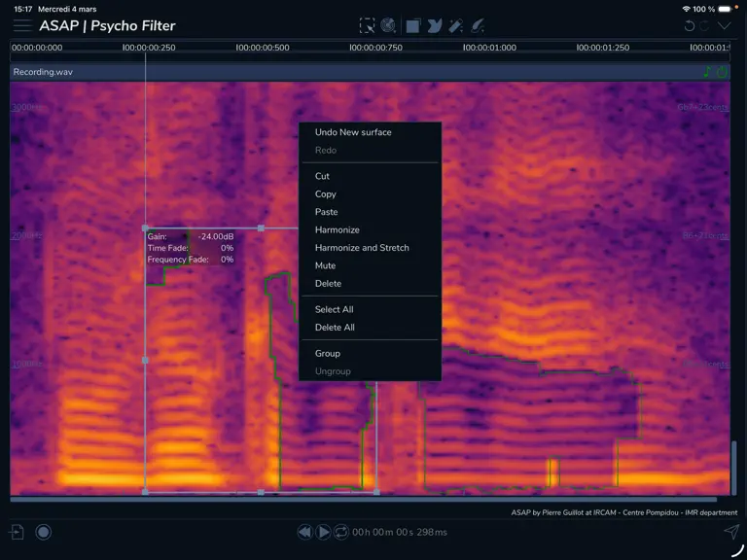Click the undo arrow in top bar
The image size is (747, 560).
click(689, 25)
